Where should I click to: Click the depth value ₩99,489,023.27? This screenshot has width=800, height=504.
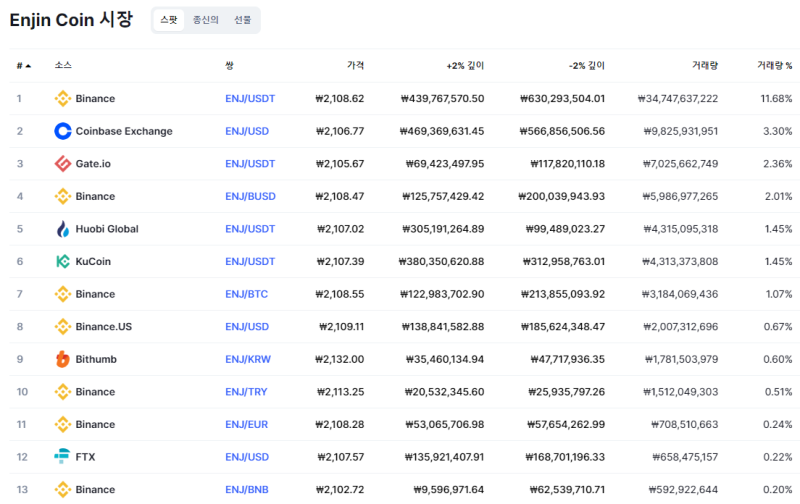pyautogui.click(x=565, y=229)
